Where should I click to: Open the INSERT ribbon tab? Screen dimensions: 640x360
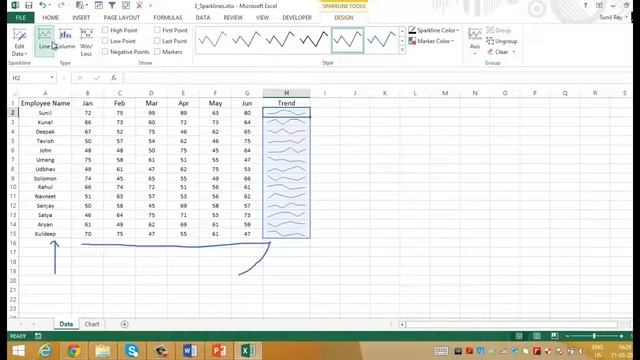[x=81, y=18]
